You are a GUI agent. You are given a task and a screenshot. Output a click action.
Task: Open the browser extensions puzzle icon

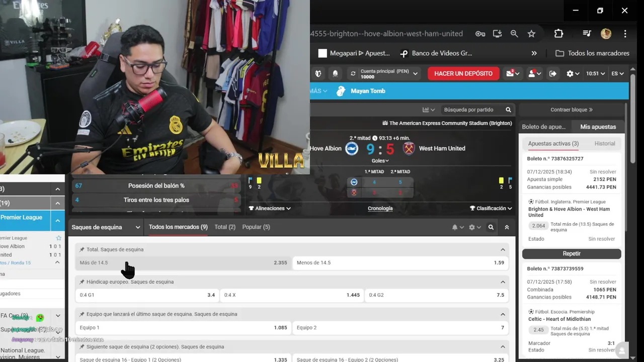[x=558, y=34]
